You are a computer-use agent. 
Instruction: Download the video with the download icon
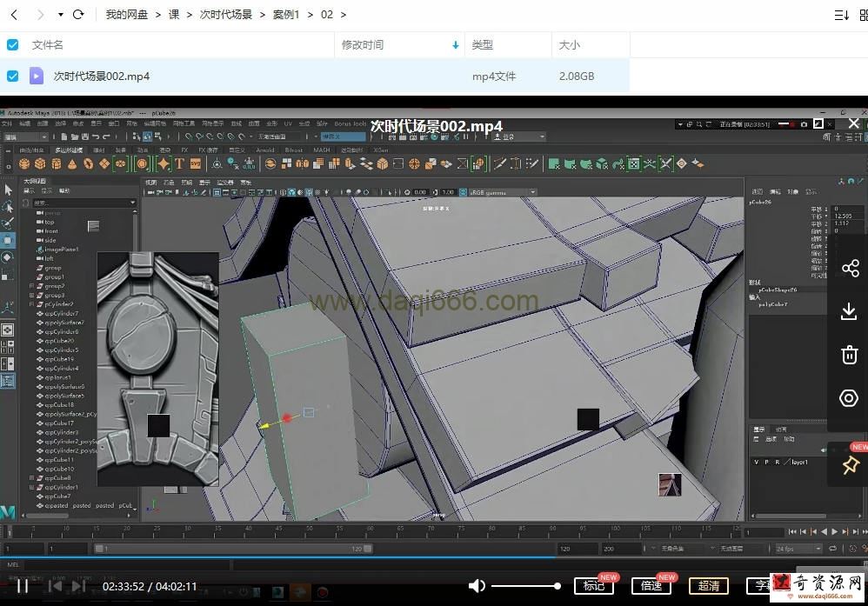tap(849, 311)
